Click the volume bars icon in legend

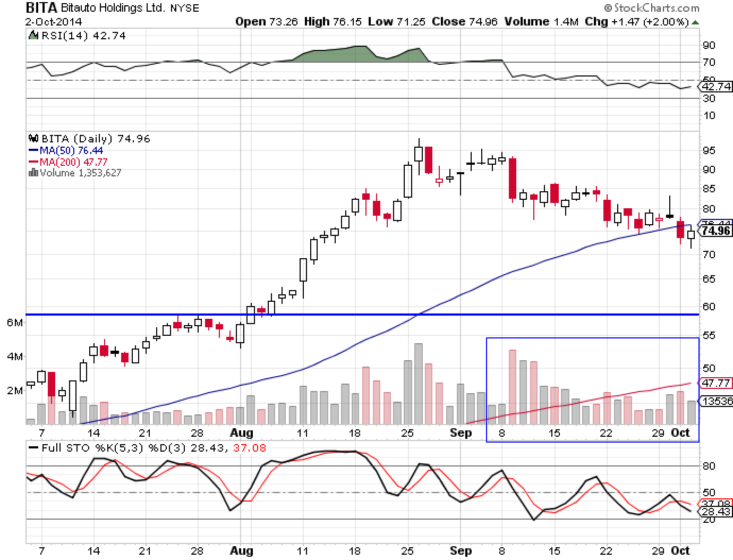pos(33,173)
